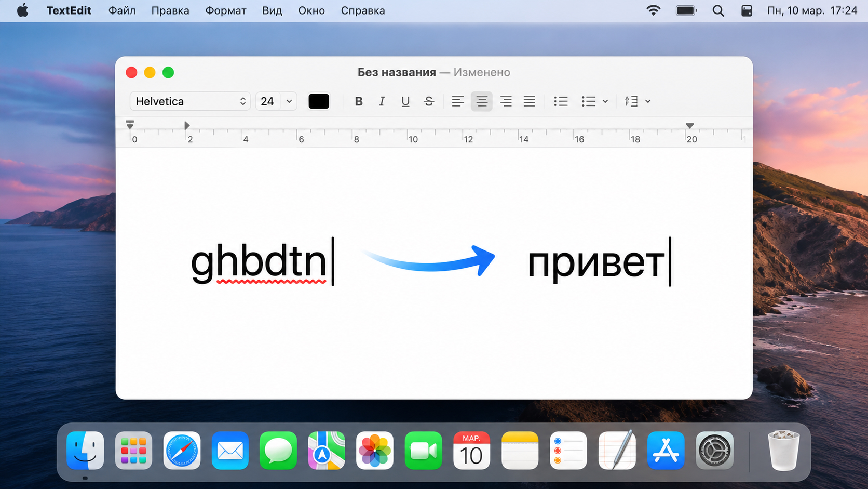Screen dimensions: 868x489
Task: Click the first bulleted list icon
Action: pos(561,101)
